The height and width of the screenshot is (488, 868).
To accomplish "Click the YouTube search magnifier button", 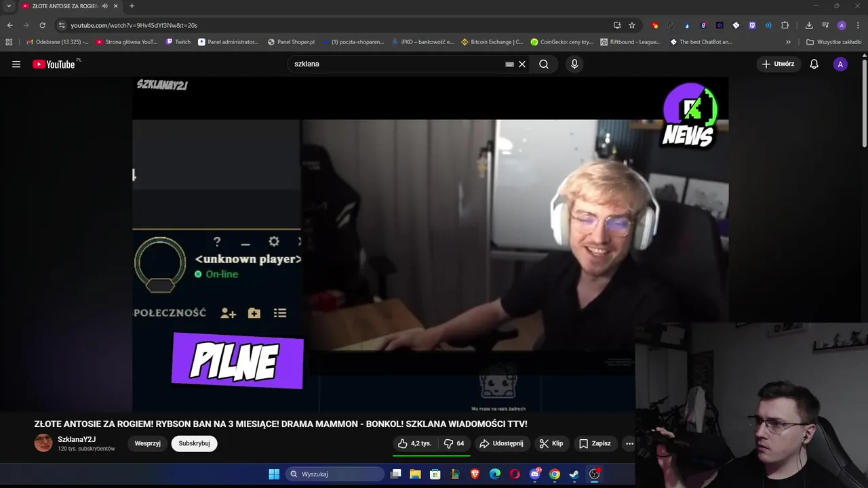I will coord(544,64).
